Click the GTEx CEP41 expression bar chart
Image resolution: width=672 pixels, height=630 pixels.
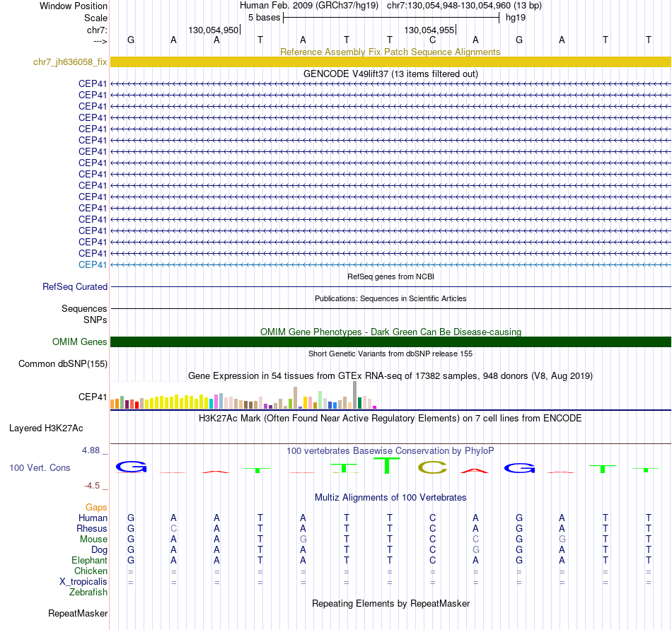(x=243, y=395)
